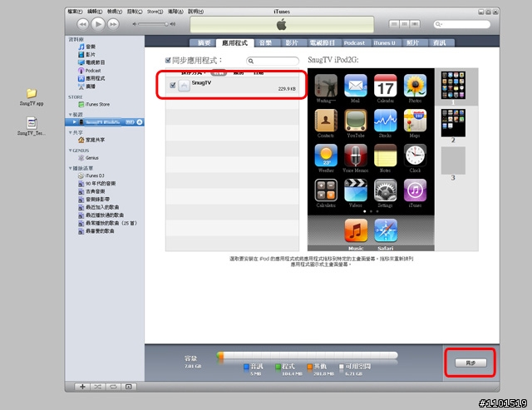
Task: Toggle shuffle button at bottom left
Action: [x=97, y=387]
